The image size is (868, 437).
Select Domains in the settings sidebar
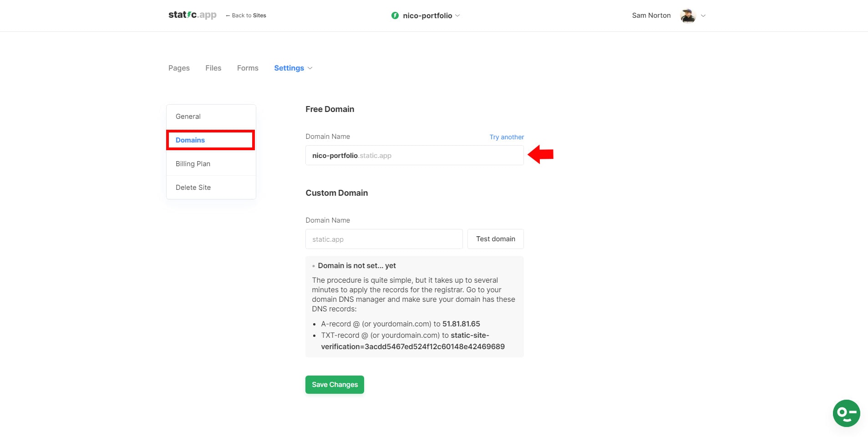click(x=190, y=140)
